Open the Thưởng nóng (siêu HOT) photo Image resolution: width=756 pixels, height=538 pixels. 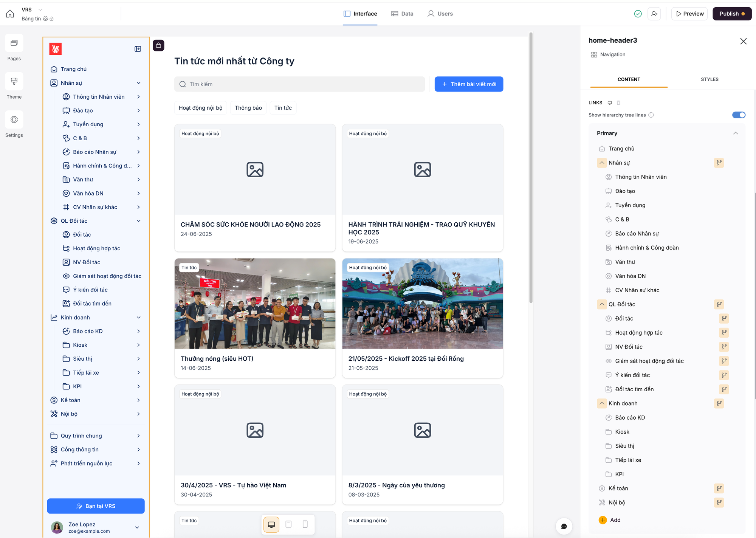point(255,304)
